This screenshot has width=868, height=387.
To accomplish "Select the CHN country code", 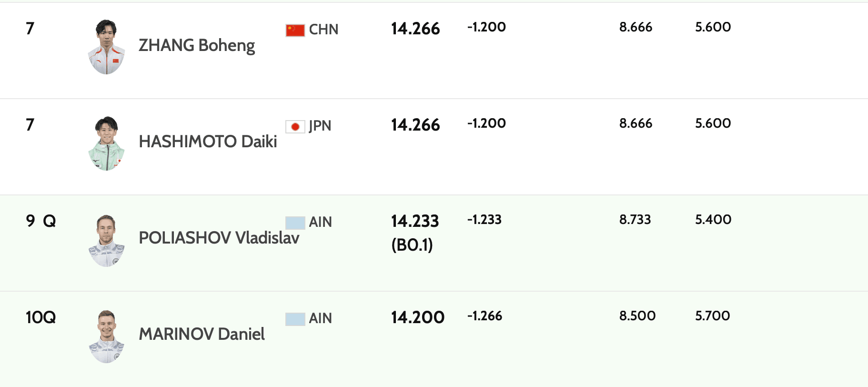I will pyautogui.click(x=323, y=30).
